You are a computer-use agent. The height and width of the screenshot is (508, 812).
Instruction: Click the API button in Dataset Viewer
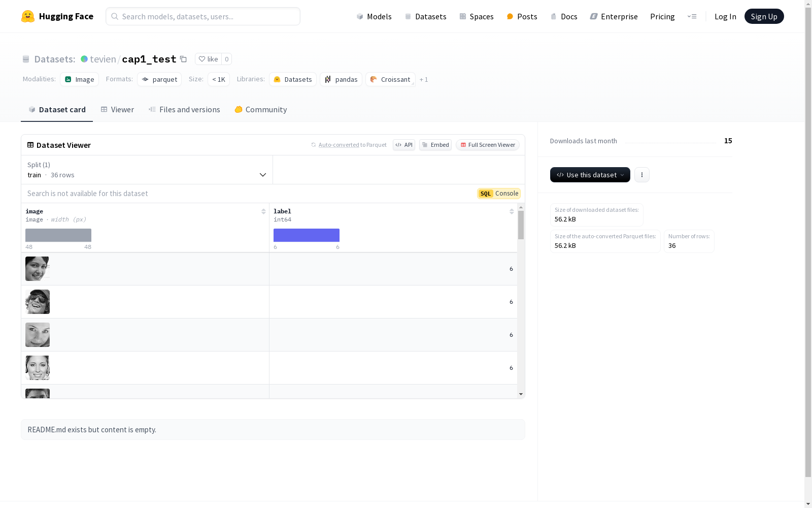[404, 145]
